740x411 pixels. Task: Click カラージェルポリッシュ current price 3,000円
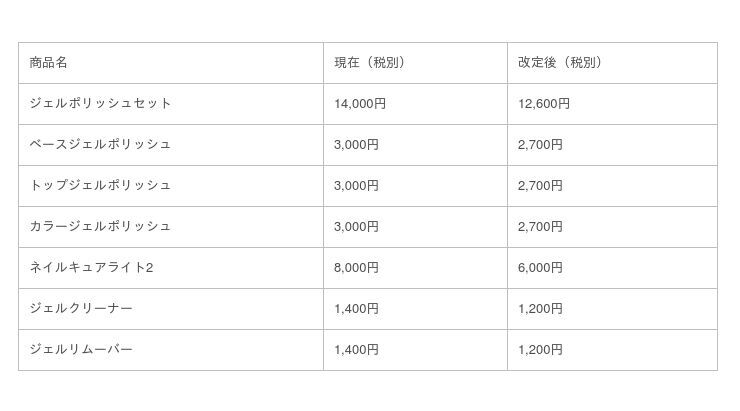[356, 227]
